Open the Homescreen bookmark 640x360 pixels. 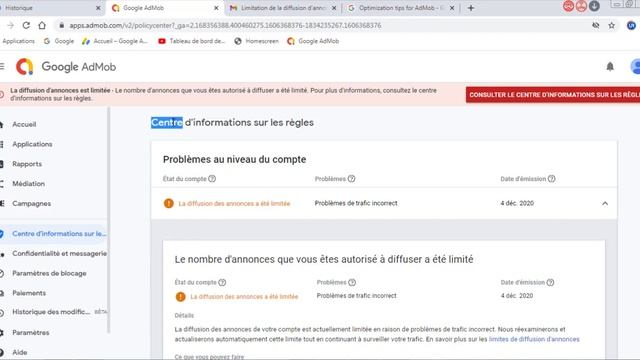pyautogui.click(x=256, y=41)
